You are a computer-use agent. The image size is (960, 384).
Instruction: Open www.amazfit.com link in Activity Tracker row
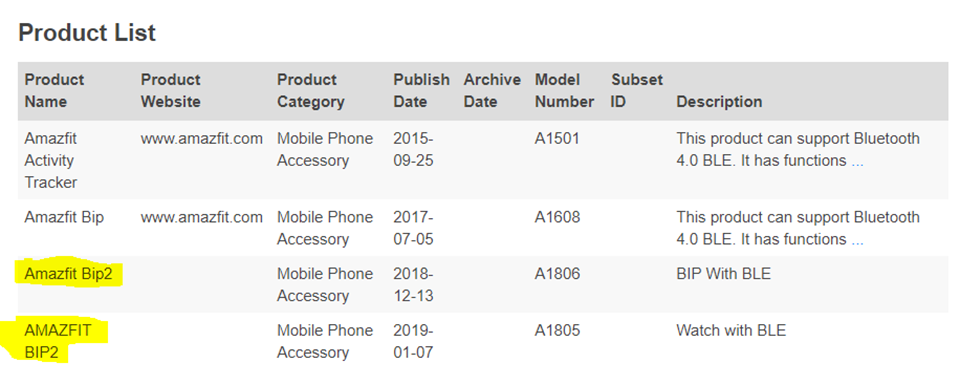click(201, 139)
